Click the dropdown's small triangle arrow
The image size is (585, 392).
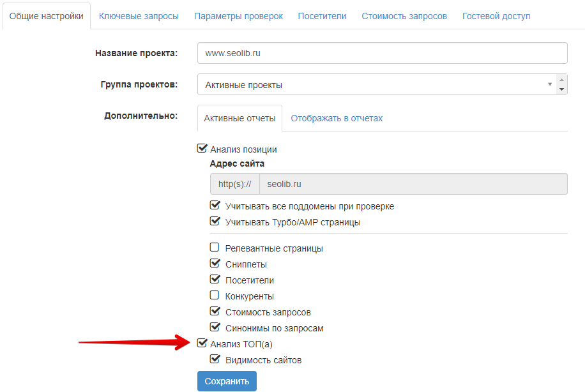click(x=550, y=84)
